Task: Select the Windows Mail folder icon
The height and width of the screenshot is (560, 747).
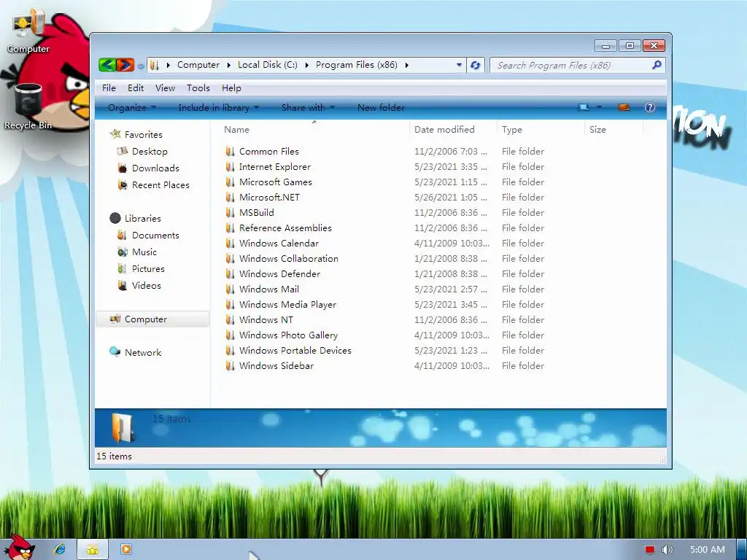Action: coord(230,289)
